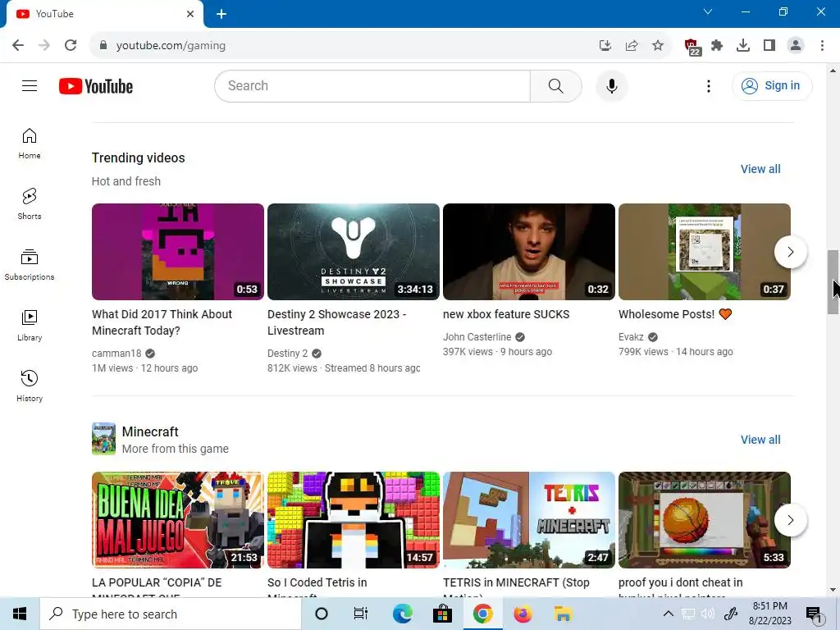Open Subscriptions from sidebar

(30, 265)
